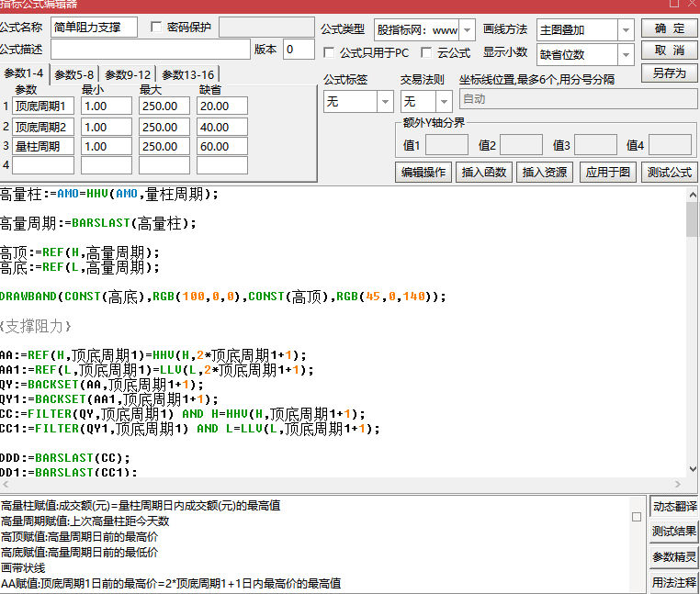The height and width of the screenshot is (594, 700).
Task: Maximize the formula editor window
Action: [674, 4]
